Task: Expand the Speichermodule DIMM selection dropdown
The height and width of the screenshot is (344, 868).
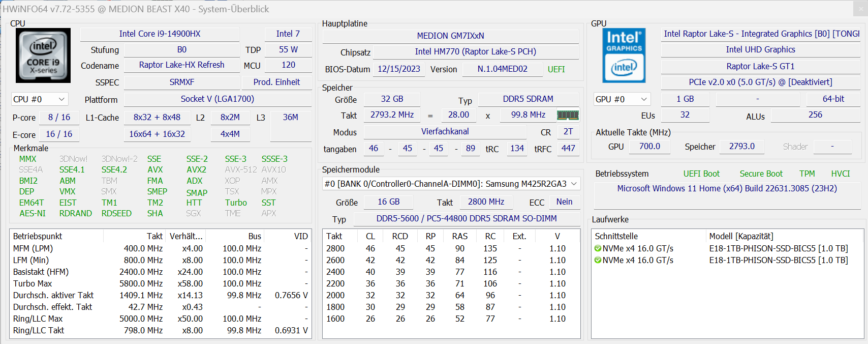Action: coord(452,184)
